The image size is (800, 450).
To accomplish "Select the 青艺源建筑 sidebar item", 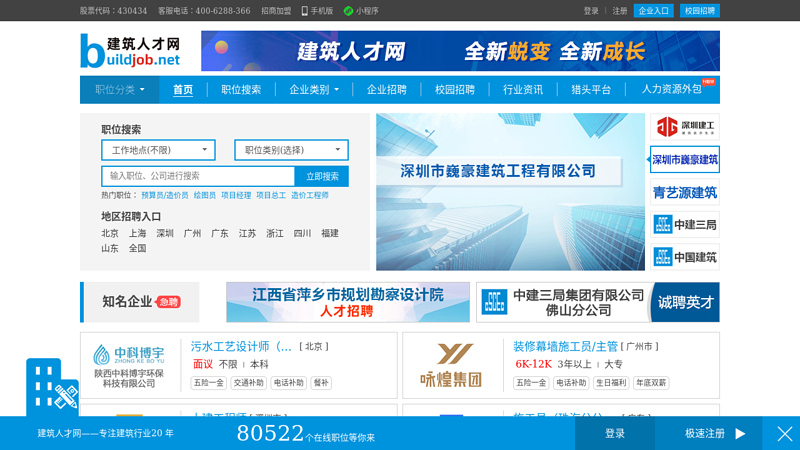I will [x=685, y=192].
